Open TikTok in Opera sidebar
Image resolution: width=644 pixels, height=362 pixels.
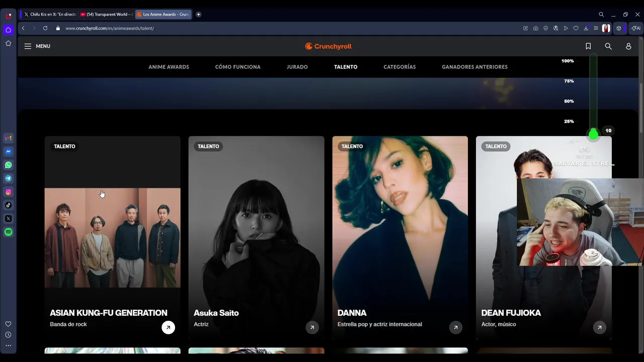(8, 205)
